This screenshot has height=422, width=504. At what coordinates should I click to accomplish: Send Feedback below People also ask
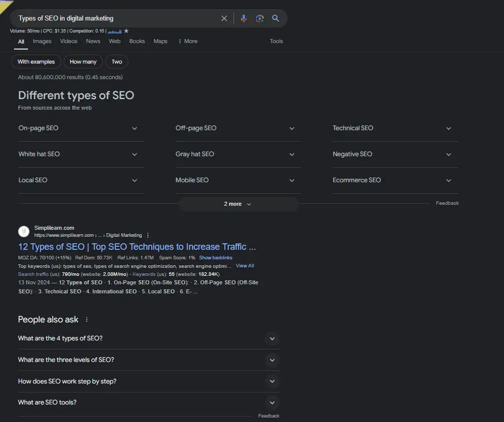[269, 415]
